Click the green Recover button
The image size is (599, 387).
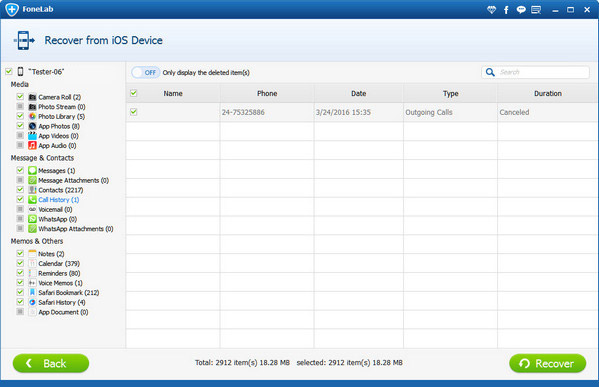click(547, 363)
